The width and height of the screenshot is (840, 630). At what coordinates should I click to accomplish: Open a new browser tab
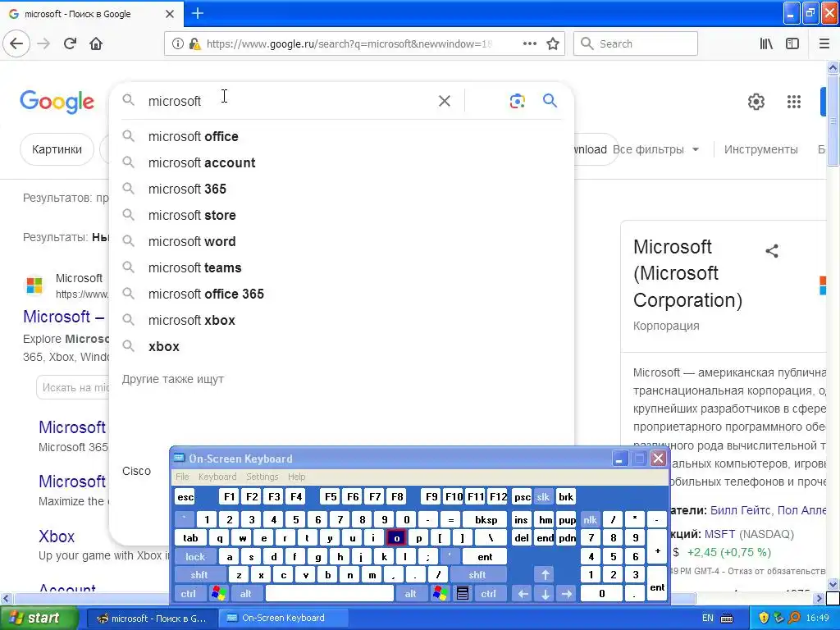[x=197, y=13]
